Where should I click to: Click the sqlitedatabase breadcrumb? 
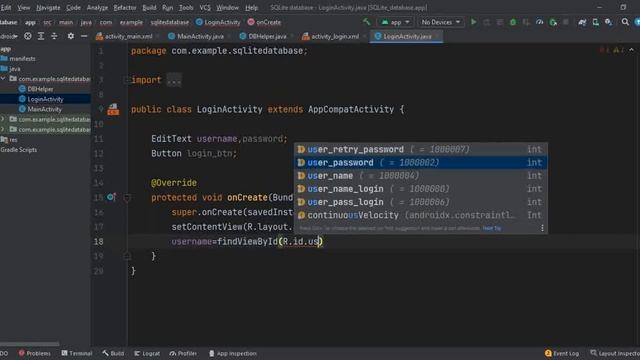(x=169, y=22)
